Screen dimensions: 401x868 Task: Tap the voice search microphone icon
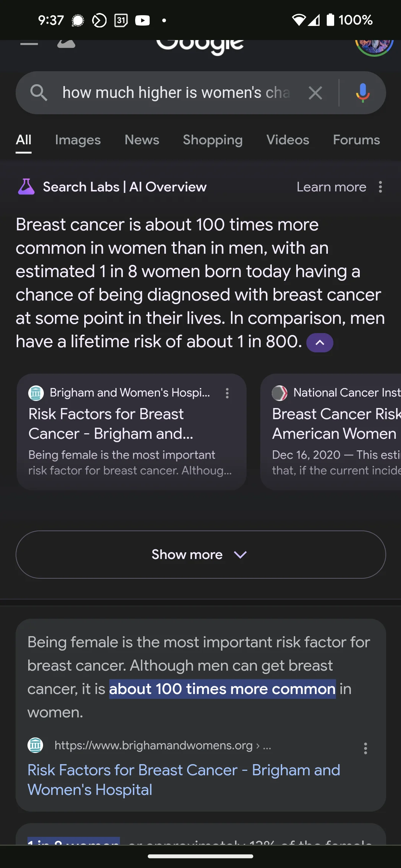click(363, 93)
